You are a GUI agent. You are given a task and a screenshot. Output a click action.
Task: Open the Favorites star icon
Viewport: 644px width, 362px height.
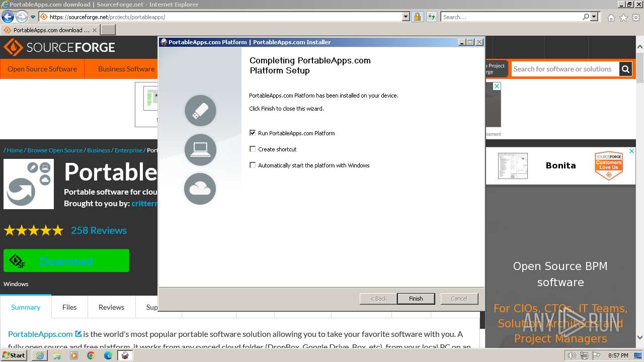point(623,18)
